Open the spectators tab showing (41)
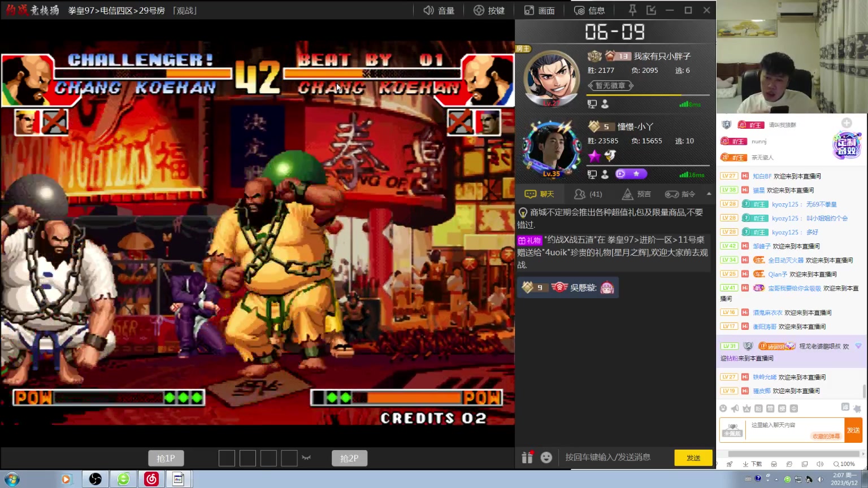Screen dimensions: 868x488 click(x=588, y=194)
